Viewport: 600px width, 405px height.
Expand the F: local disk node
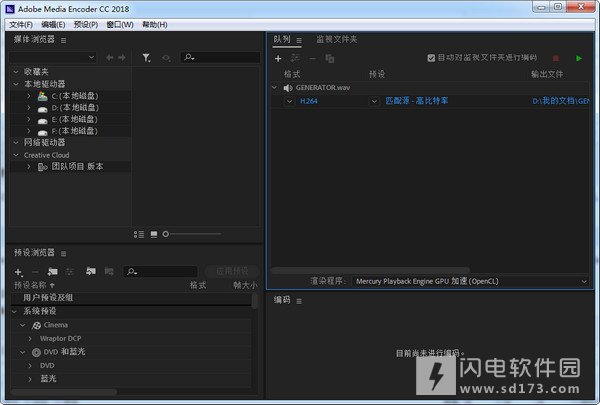coord(29,131)
